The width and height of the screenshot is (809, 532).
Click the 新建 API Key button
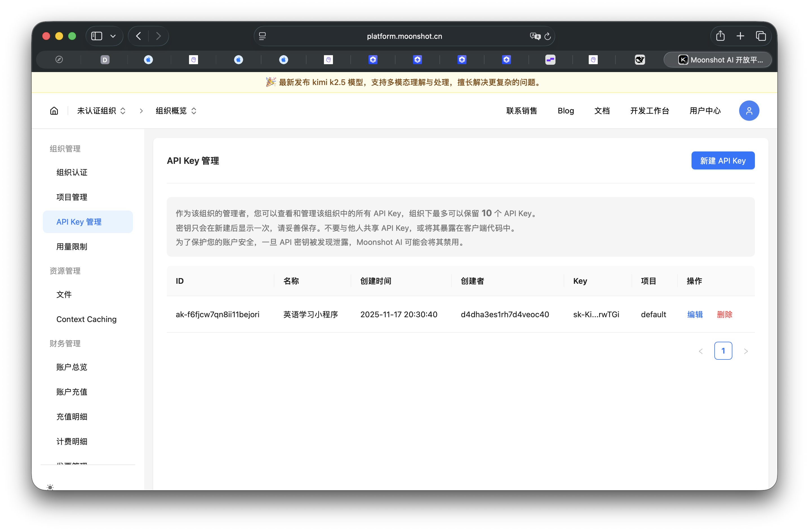click(723, 160)
